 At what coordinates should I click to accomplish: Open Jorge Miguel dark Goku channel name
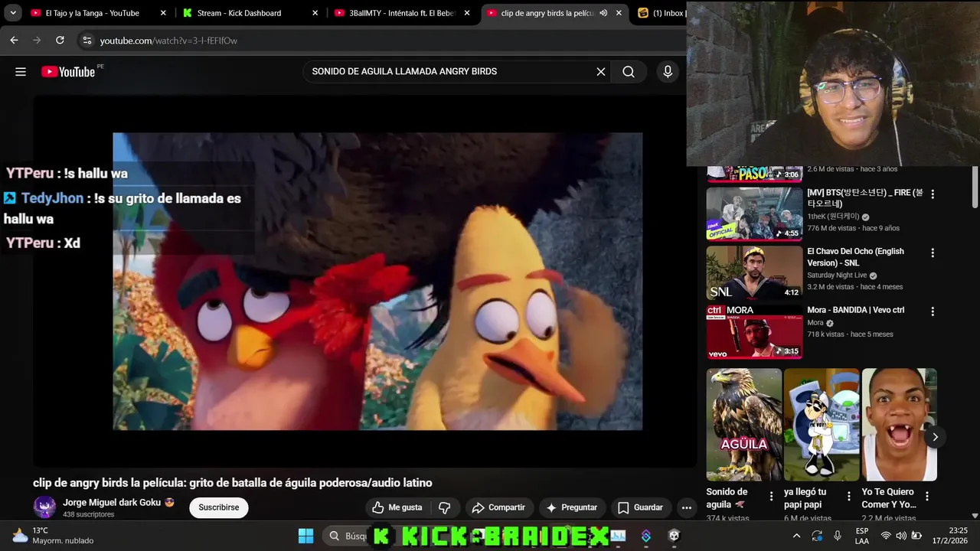[112, 502]
